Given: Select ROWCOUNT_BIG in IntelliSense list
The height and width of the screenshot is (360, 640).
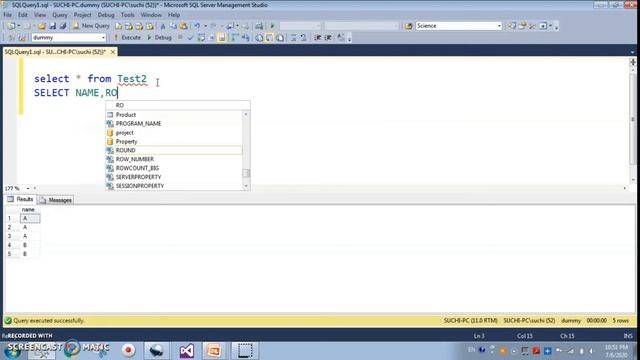Looking at the screenshot, I should [174, 168].
